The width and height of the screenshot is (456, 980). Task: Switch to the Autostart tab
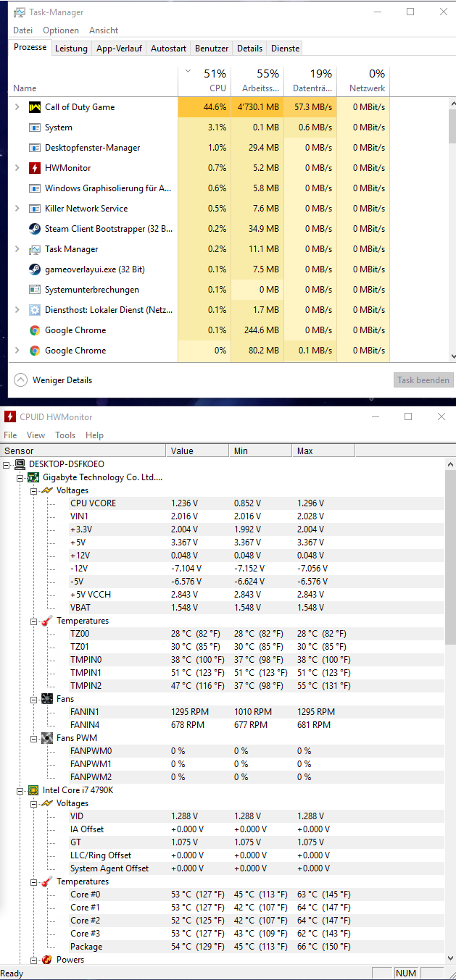[x=168, y=49]
